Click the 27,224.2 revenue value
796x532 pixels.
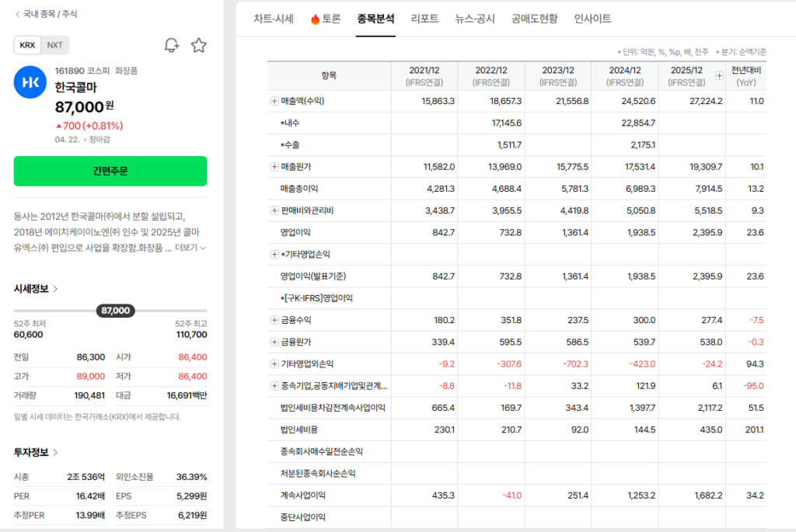coord(706,101)
